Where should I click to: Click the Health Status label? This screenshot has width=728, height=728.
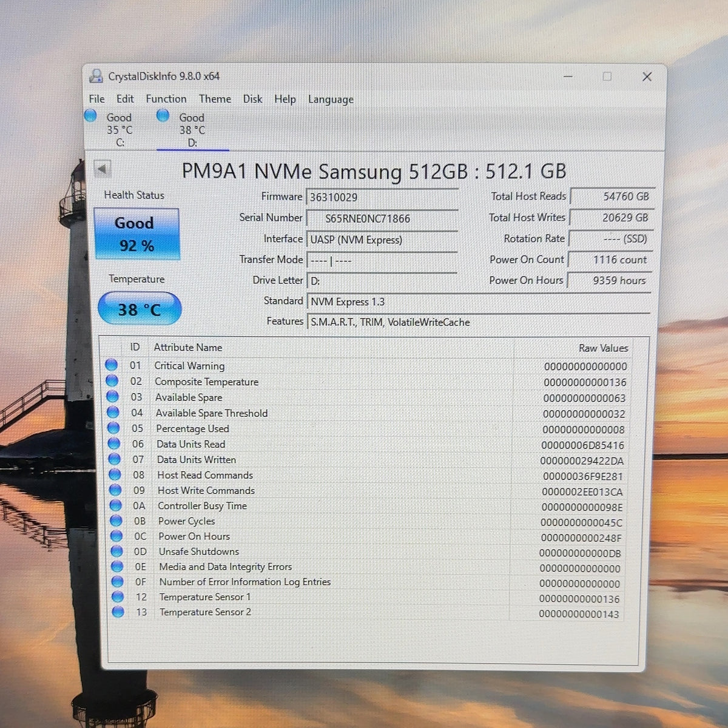pos(134,195)
